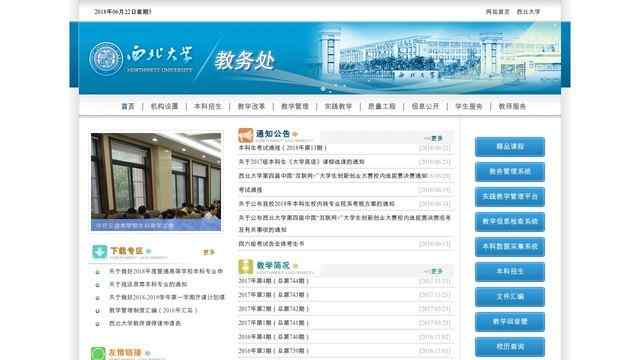Click the 教学信息检索系统 button

coord(510,222)
